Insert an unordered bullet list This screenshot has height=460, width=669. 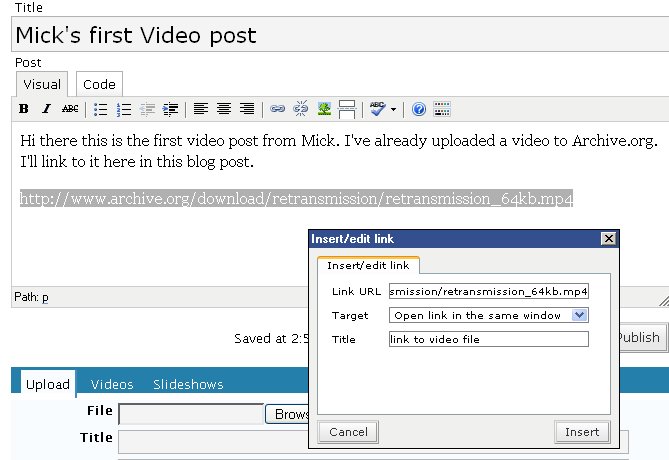click(x=101, y=109)
